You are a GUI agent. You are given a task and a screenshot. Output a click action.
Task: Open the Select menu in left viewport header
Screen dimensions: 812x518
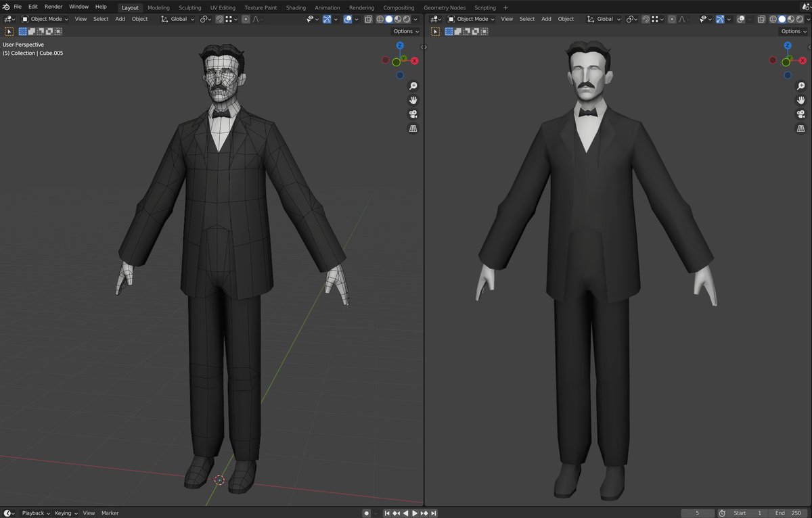[x=101, y=19]
